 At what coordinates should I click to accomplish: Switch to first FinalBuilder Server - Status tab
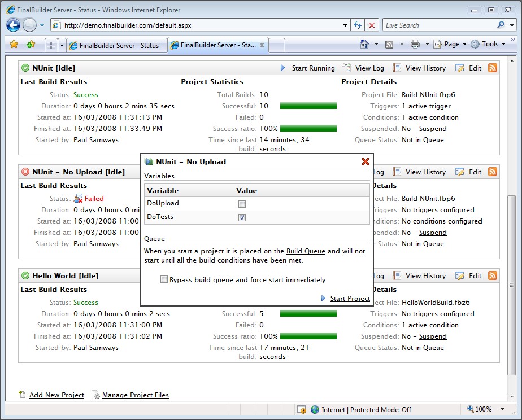click(x=117, y=46)
